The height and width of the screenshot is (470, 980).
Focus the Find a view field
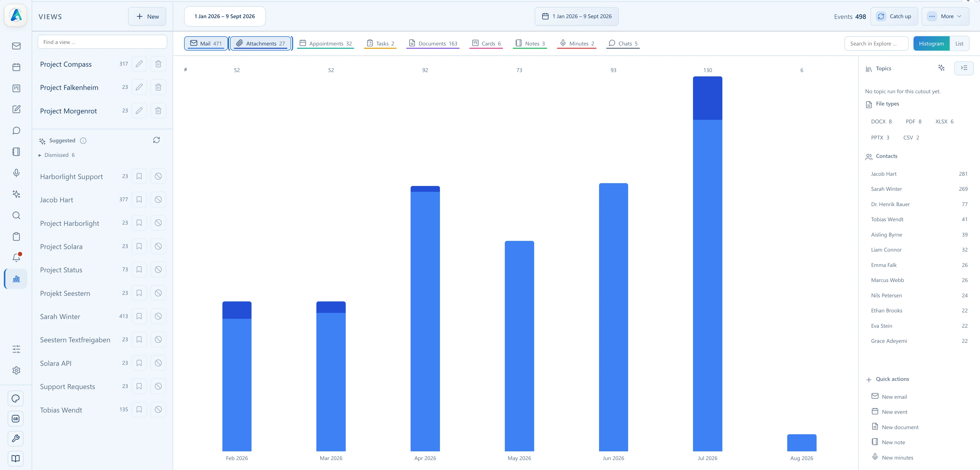pos(102,42)
